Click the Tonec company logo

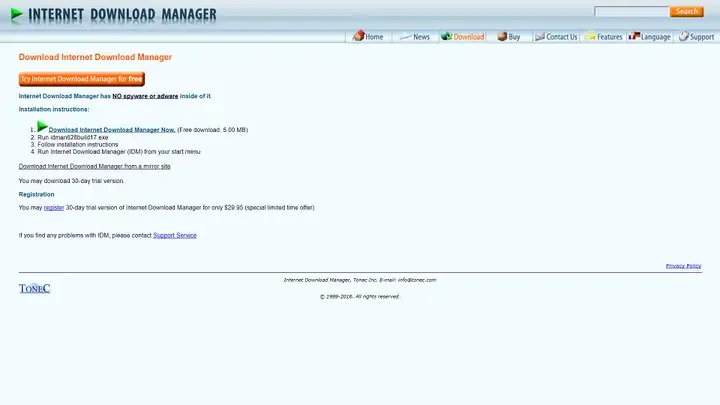[x=34, y=288]
